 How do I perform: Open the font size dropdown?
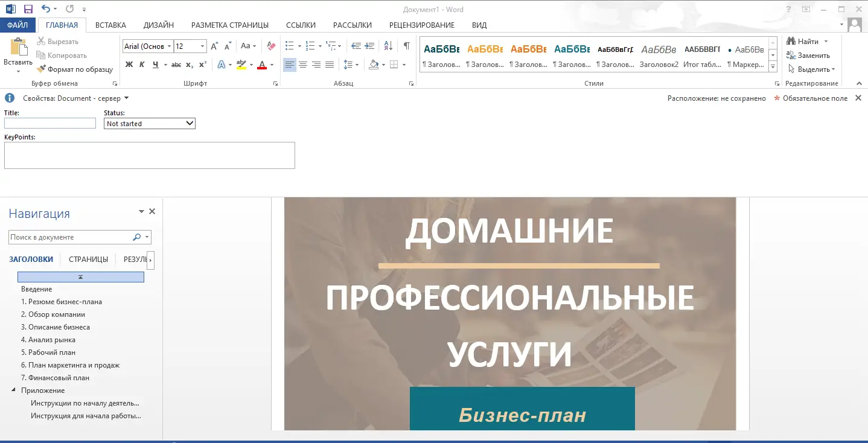[203, 46]
